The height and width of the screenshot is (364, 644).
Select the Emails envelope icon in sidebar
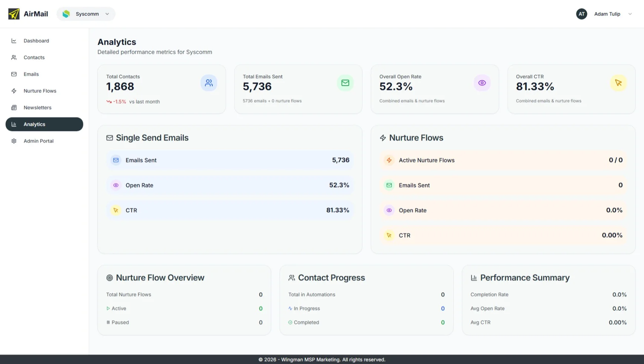14,74
